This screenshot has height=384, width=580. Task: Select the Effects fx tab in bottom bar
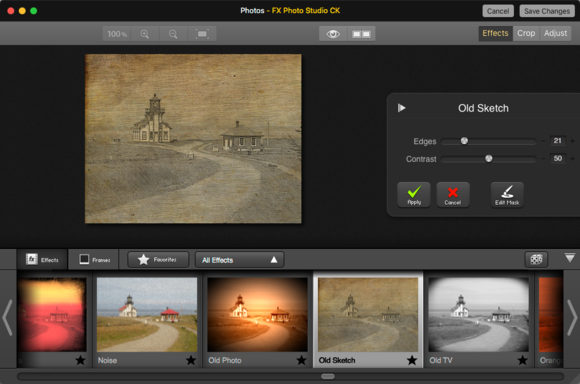point(42,259)
